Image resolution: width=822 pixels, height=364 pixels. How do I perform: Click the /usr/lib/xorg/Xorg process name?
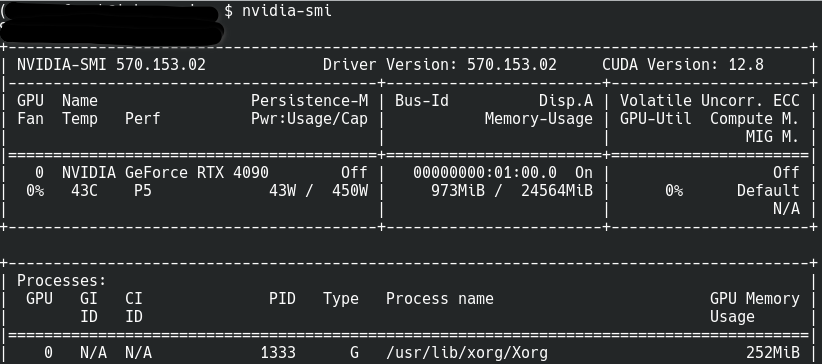coord(467,352)
